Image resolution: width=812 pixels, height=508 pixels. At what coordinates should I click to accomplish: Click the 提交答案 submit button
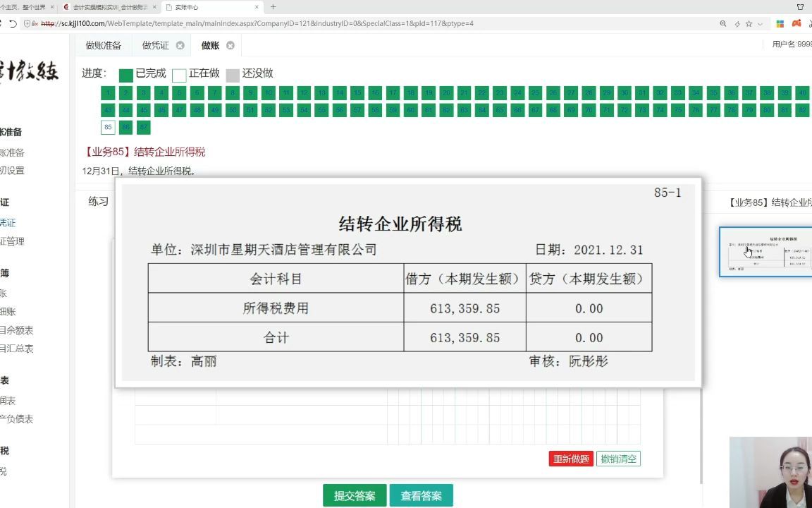(x=354, y=495)
